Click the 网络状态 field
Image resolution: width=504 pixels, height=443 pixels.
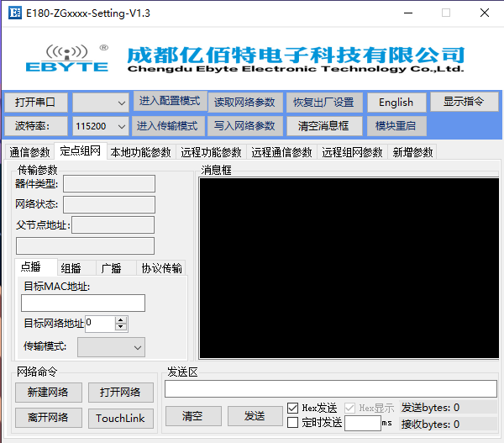pyautogui.click(x=109, y=204)
